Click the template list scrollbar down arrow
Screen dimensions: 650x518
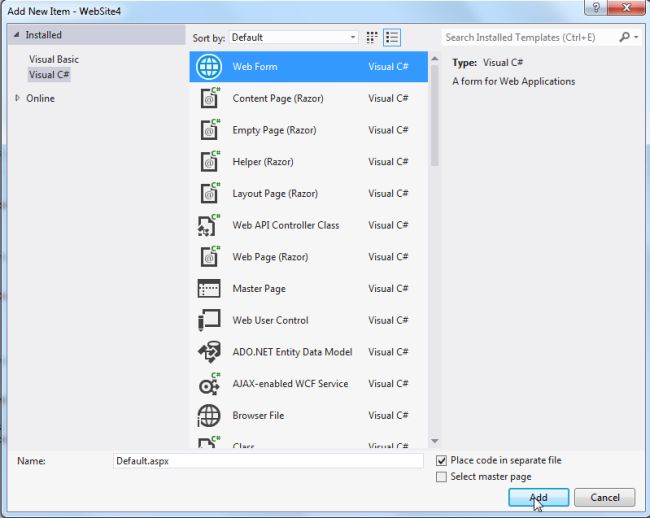(434, 441)
